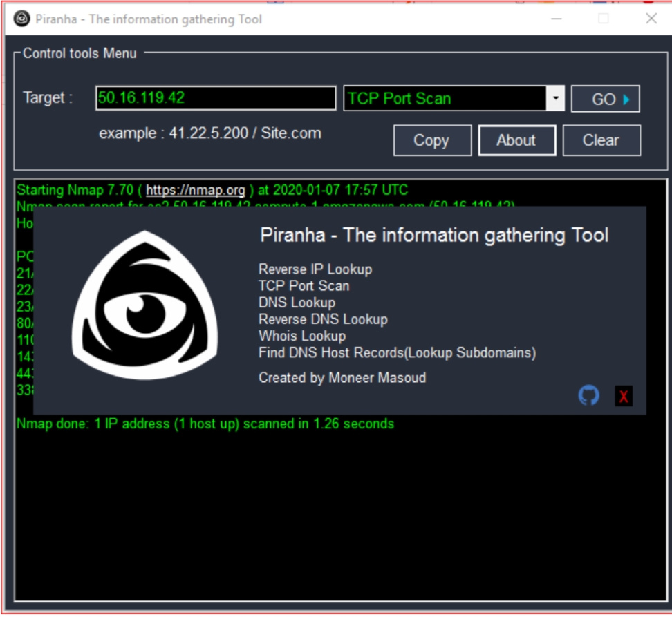The width and height of the screenshot is (672, 617).
Task: Click the 'Starting Nmap 7.70' line
Action: pos(212,190)
